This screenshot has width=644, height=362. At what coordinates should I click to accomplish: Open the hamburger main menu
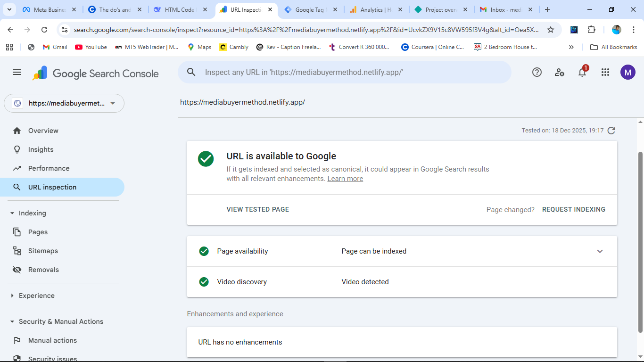(17, 72)
